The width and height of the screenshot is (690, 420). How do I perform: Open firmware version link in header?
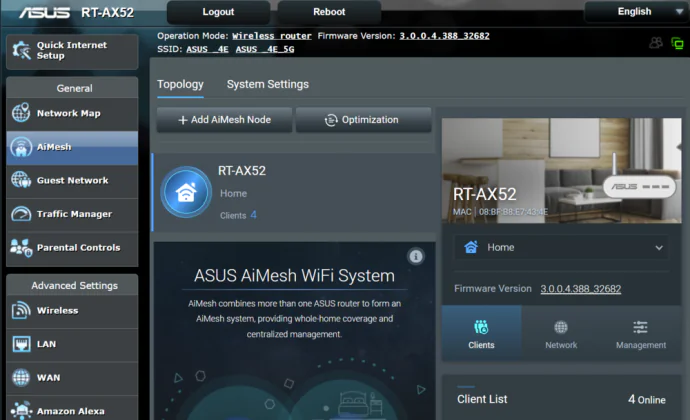tap(444, 36)
